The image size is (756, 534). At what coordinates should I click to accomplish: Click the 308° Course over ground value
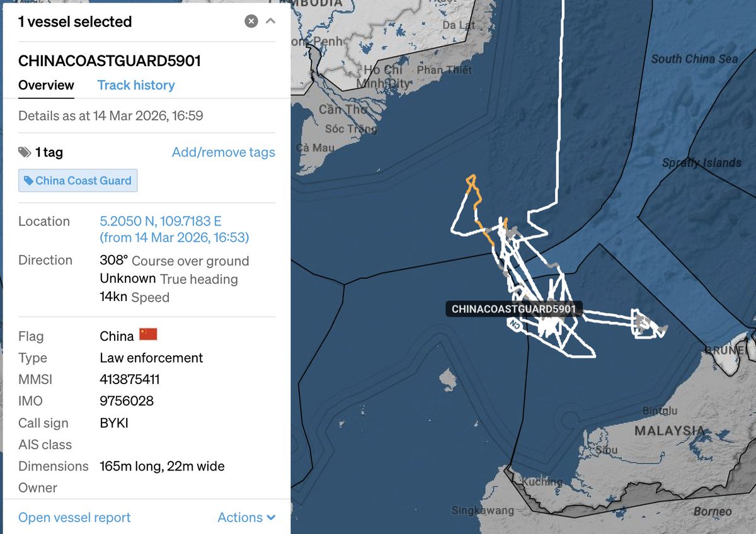pos(175,261)
